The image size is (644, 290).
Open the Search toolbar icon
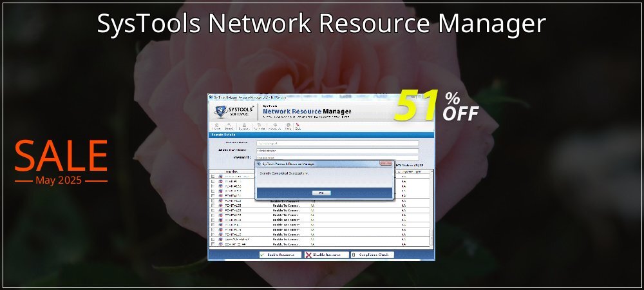coord(230,126)
